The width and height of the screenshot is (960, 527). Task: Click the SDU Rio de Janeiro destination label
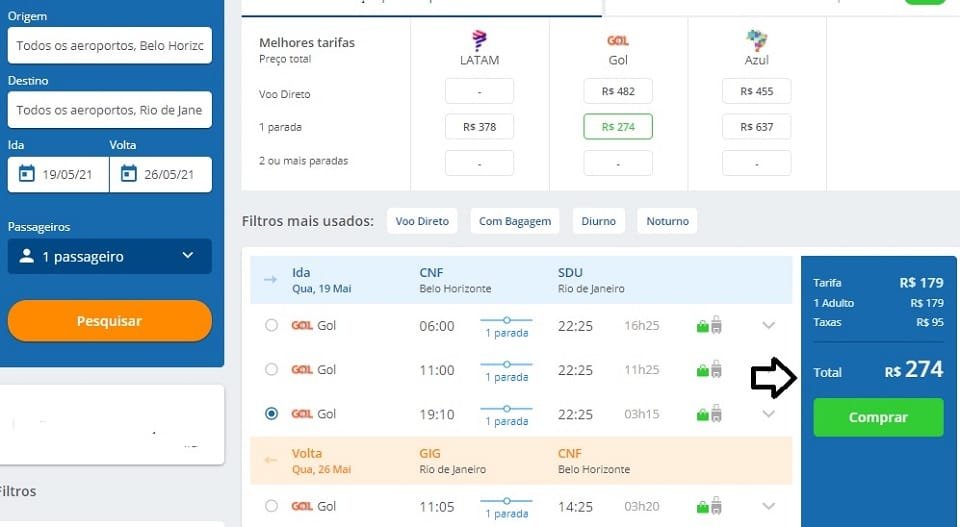click(591, 280)
